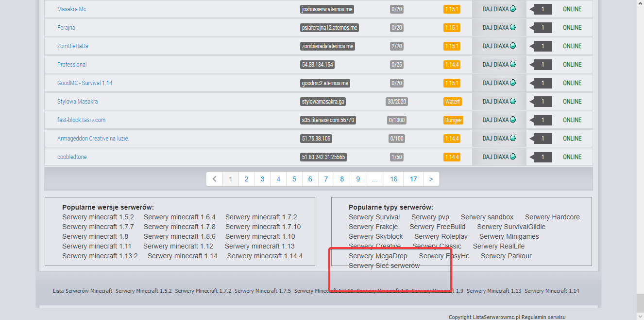Open page 5 of the server list
The image size is (644, 320).
click(294, 179)
